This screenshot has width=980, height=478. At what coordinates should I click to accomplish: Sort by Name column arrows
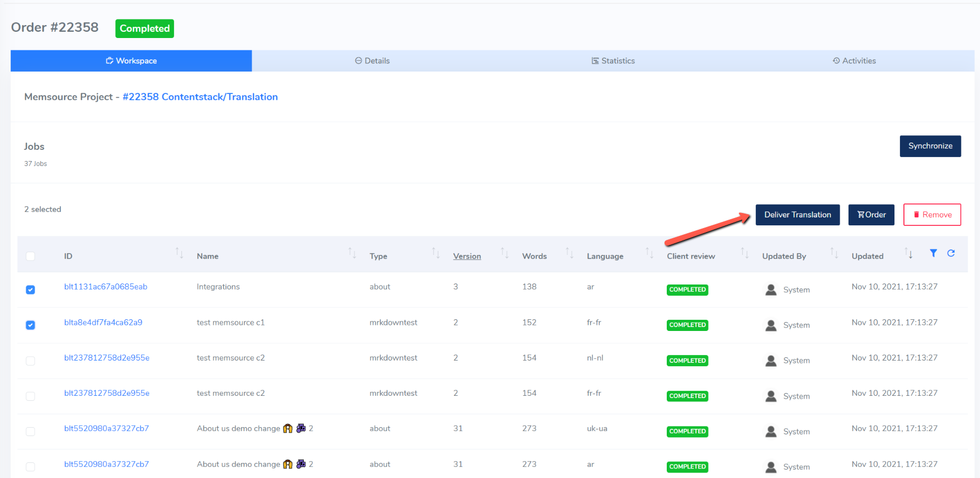[x=352, y=253]
